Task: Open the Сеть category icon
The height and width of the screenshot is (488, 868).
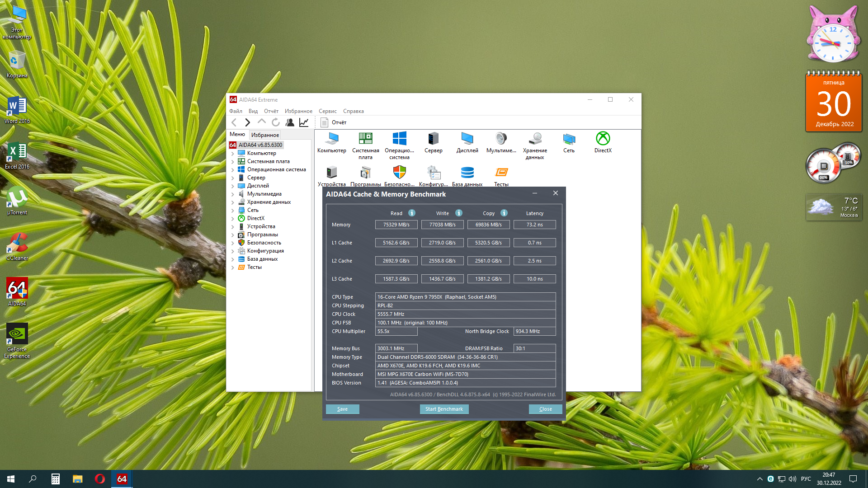Action: click(x=569, y=139)
